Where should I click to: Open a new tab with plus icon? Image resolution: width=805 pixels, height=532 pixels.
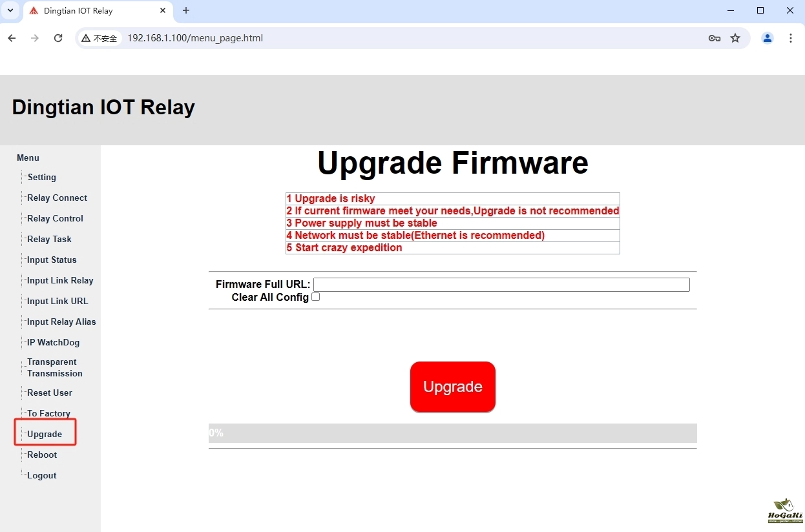pyautogui.click(x=186, y=10)
